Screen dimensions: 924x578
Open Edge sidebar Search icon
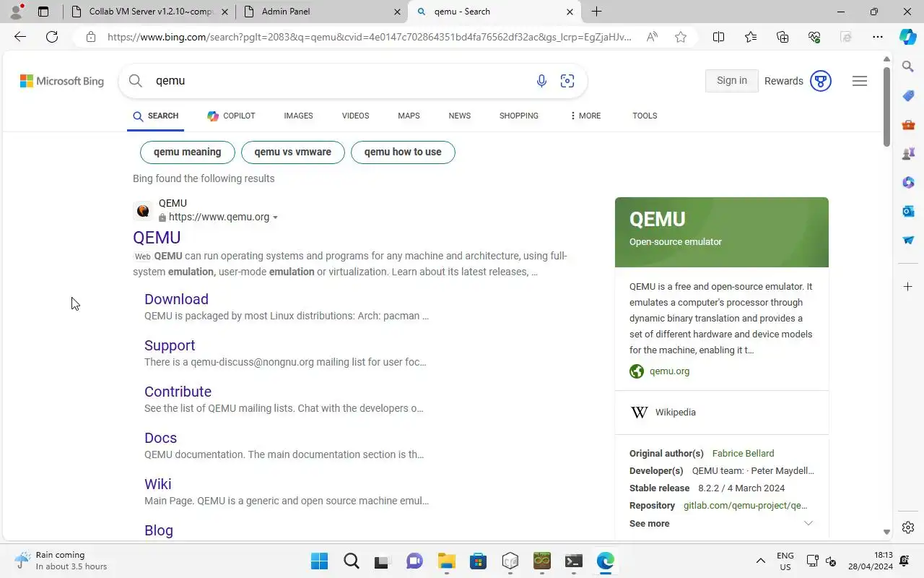908,66
